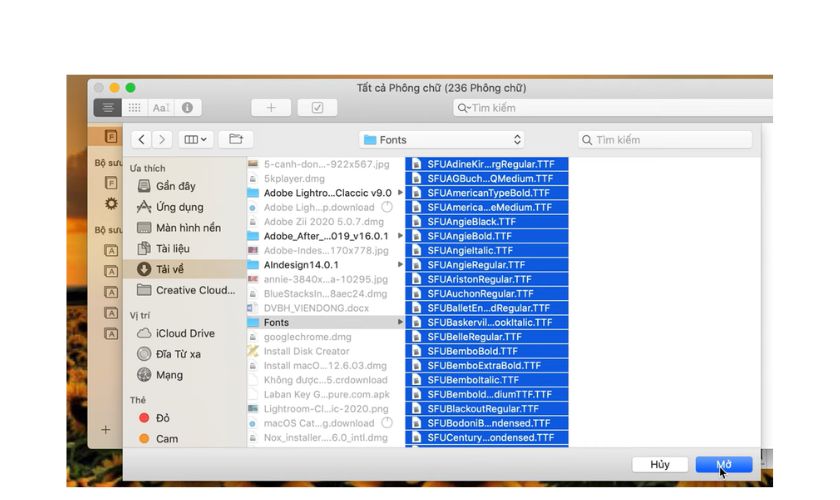This screenshot has width=840, height=500.
Task: Click the Mở open button
Action: click(724, 465)
